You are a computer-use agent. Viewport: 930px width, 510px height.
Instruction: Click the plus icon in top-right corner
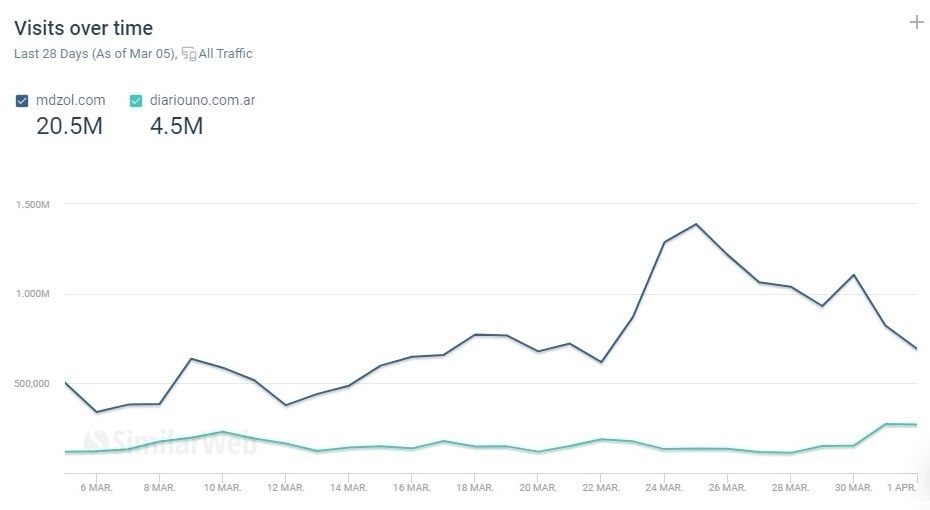pyautogui.click(x=916, y=22)
